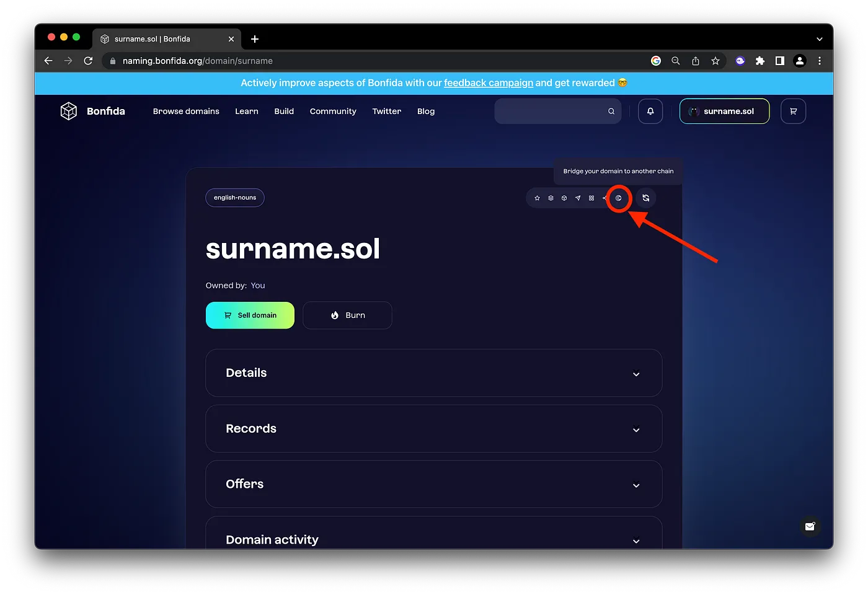Click the lock icon beside the URL
Image resolution: width=868 pixels, height=595 pixels.
coord(113,61)
